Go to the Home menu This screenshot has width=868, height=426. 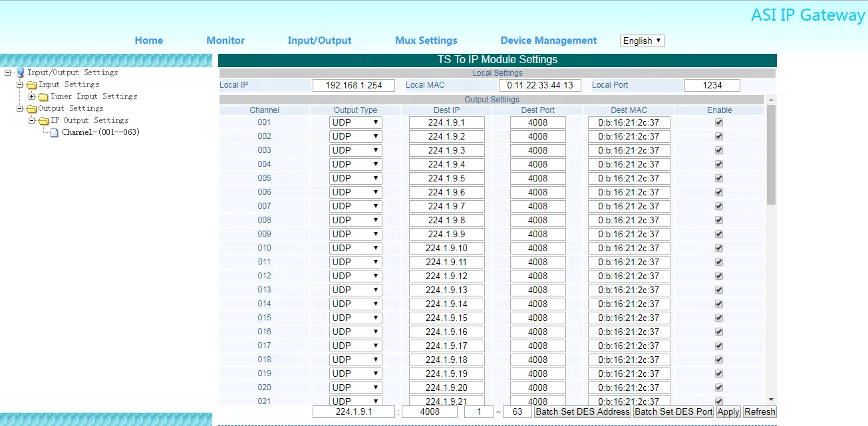(149, 41)
